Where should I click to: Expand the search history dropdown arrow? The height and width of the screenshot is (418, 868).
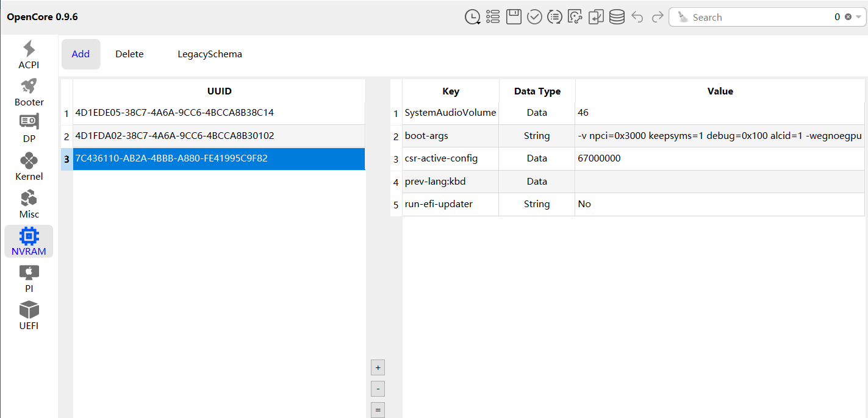pos(859,17)
